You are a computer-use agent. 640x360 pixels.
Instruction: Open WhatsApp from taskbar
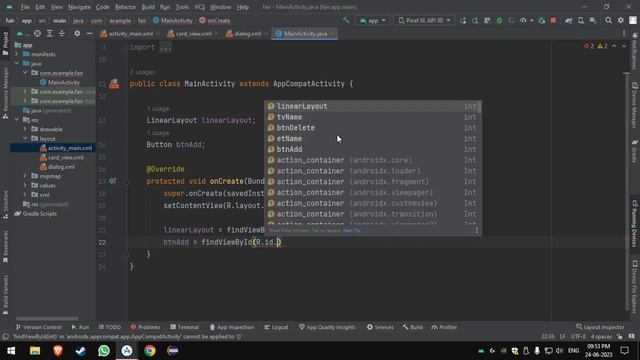[x=104, y=351]
